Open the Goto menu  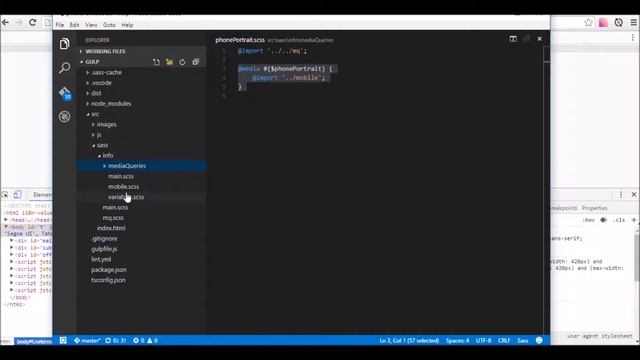tap(109, 25)
